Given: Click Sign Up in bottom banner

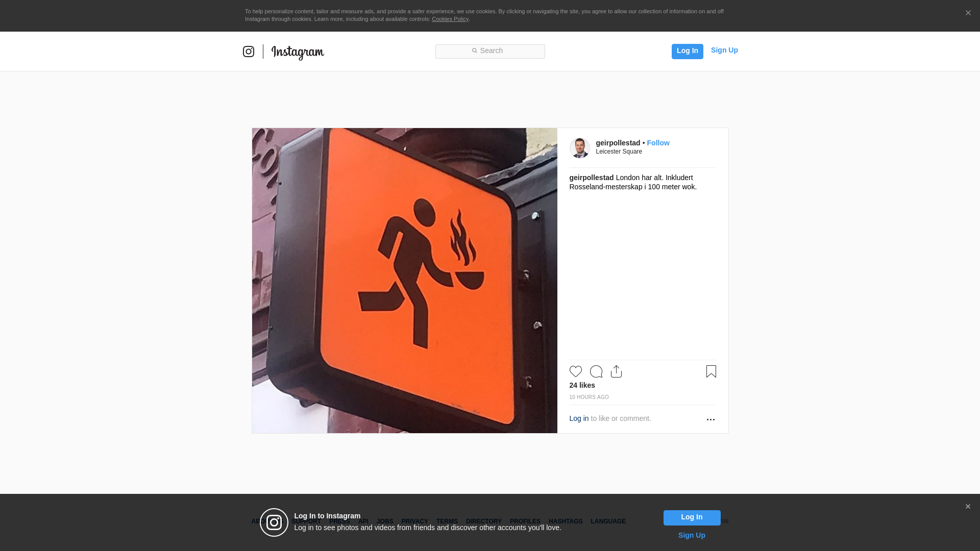Looking at the screenshot, I should [692, 536].
